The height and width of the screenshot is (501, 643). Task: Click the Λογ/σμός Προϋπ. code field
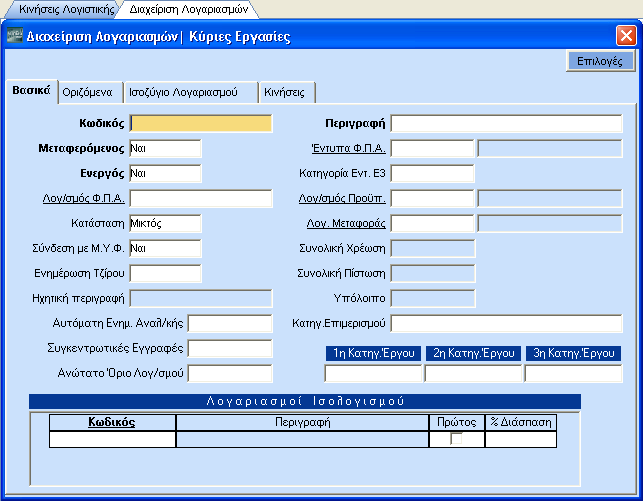(432, 198)
